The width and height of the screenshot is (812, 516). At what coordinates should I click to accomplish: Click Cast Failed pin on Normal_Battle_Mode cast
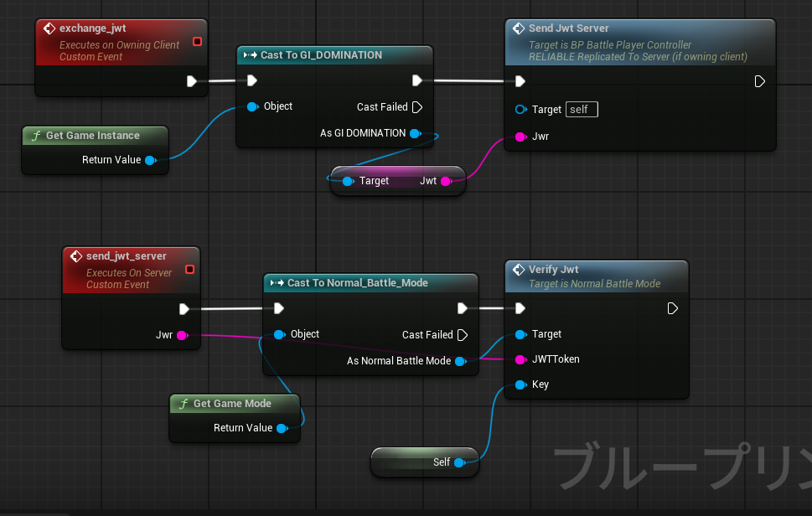click(462, 335)
